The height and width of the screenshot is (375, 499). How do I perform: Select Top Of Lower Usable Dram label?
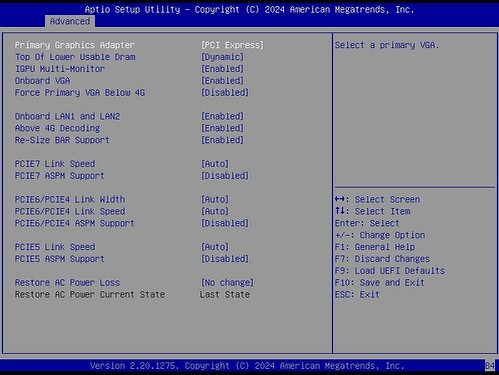(75, 57)
